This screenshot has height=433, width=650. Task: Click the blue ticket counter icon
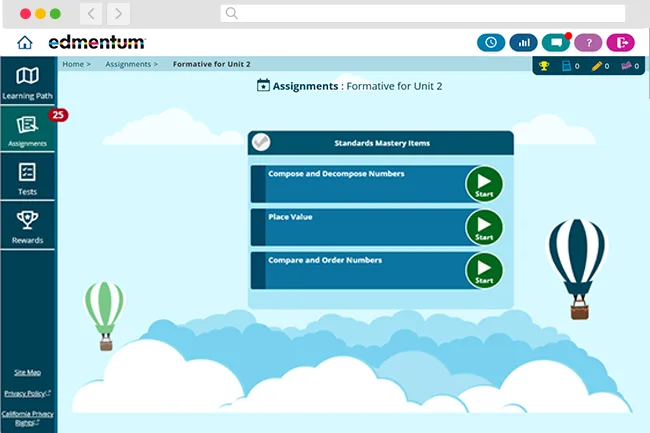click(x=566, y=65)
